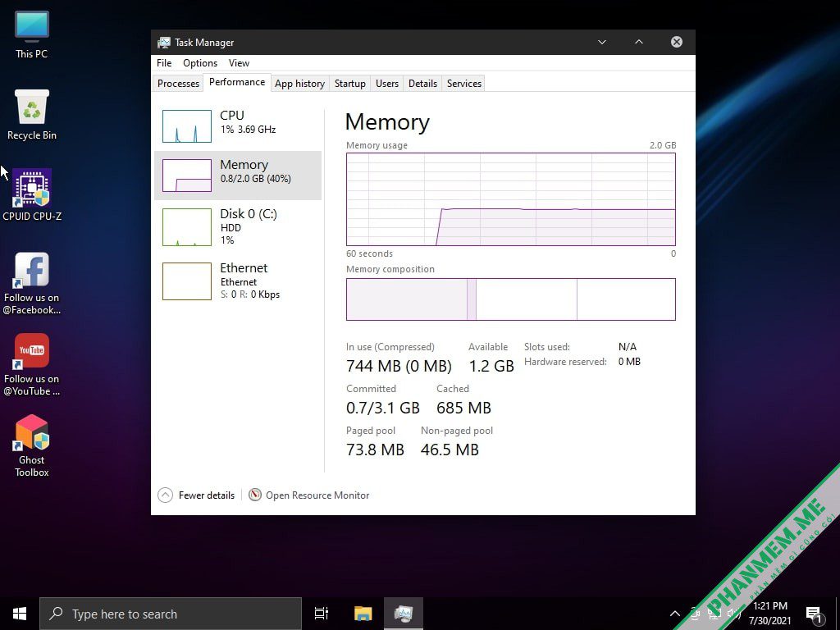Close the Task Manager window
This screenshot has height=630, width=840.
(677, 42)
